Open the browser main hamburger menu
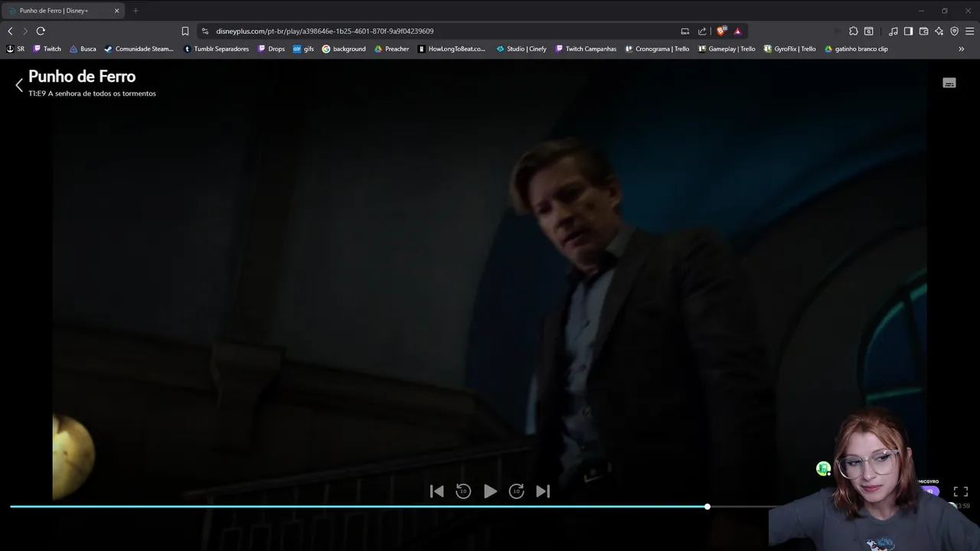The height and width of the screenshot is (551, 980). (x=970, y=31)
